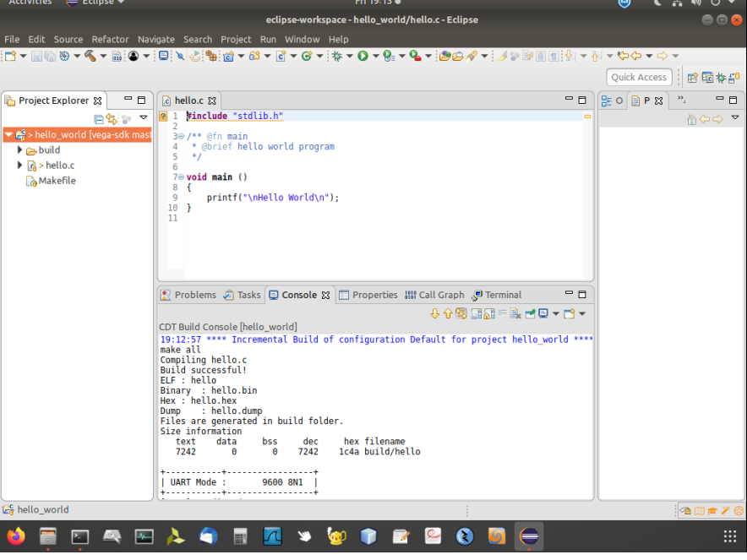Click the Search flashlight icon

click(x=472, y=57)
